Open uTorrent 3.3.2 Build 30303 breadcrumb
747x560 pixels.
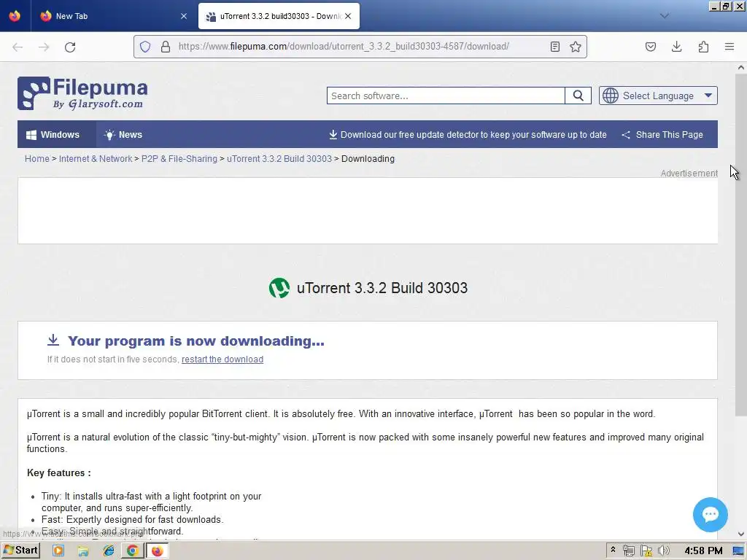tap(279, 158)
